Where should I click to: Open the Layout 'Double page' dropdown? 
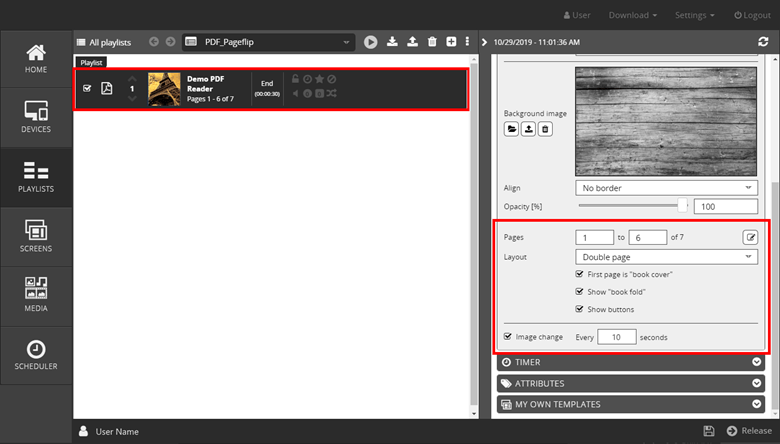[x=667, y=257]
